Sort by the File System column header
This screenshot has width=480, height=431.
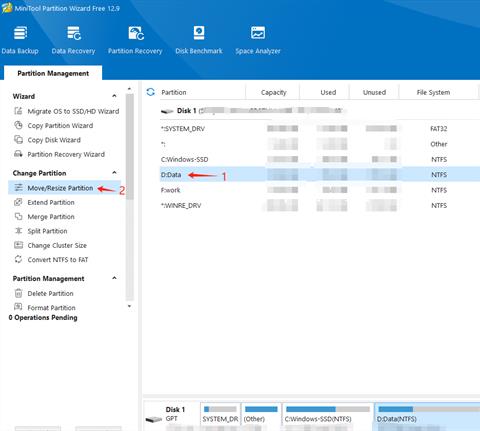[433, 92]
